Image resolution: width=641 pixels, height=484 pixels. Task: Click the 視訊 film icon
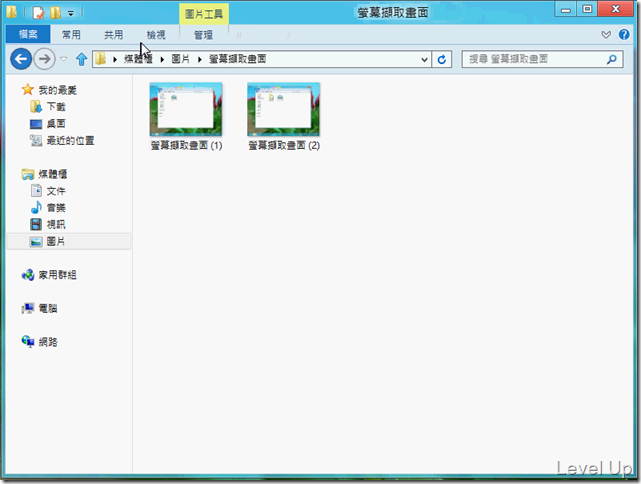(x=36, y=224)
